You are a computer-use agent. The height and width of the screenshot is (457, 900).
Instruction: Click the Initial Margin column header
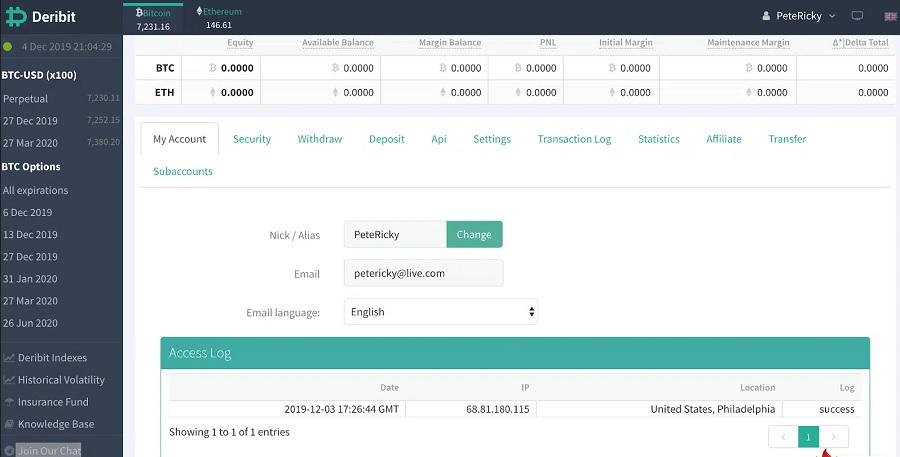(x=626, y=42)
